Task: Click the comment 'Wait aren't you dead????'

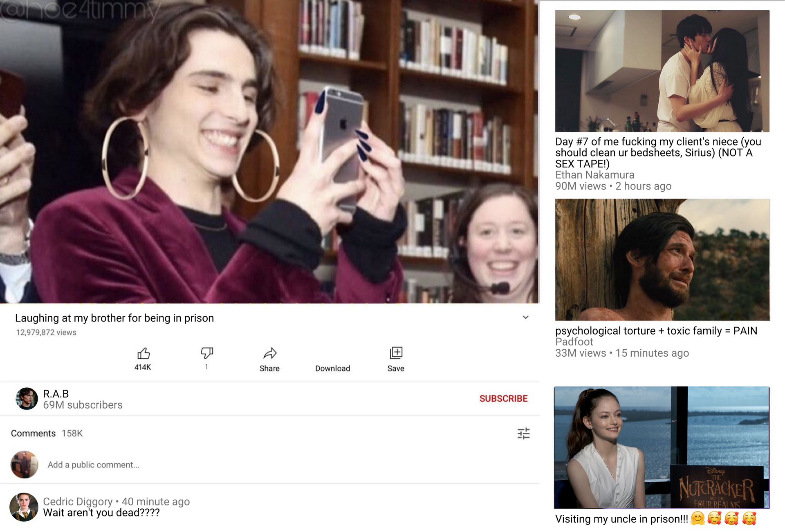Action: pyautogui.click(x=101, y=513)
